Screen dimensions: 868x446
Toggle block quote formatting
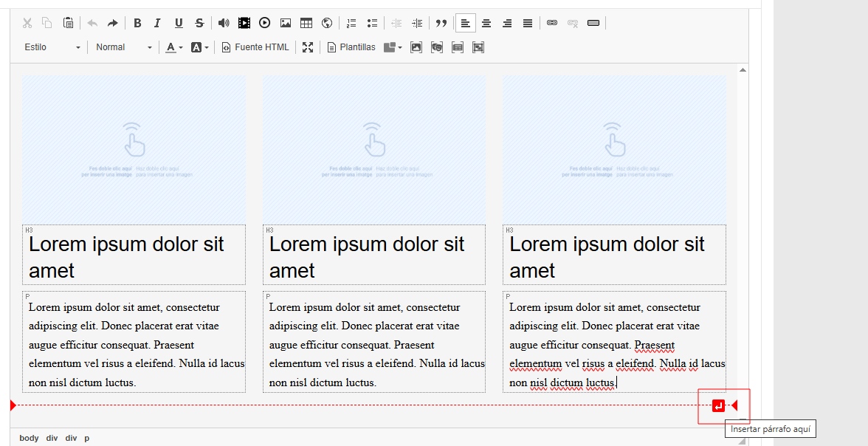point(441,24)
